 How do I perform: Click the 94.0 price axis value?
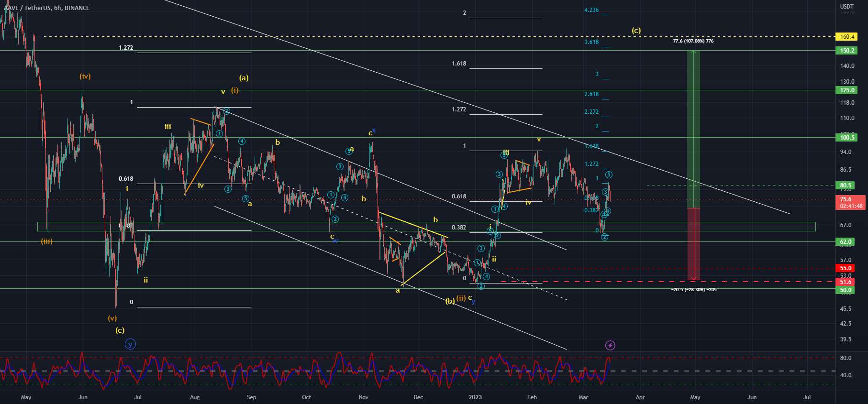[846, 152]
